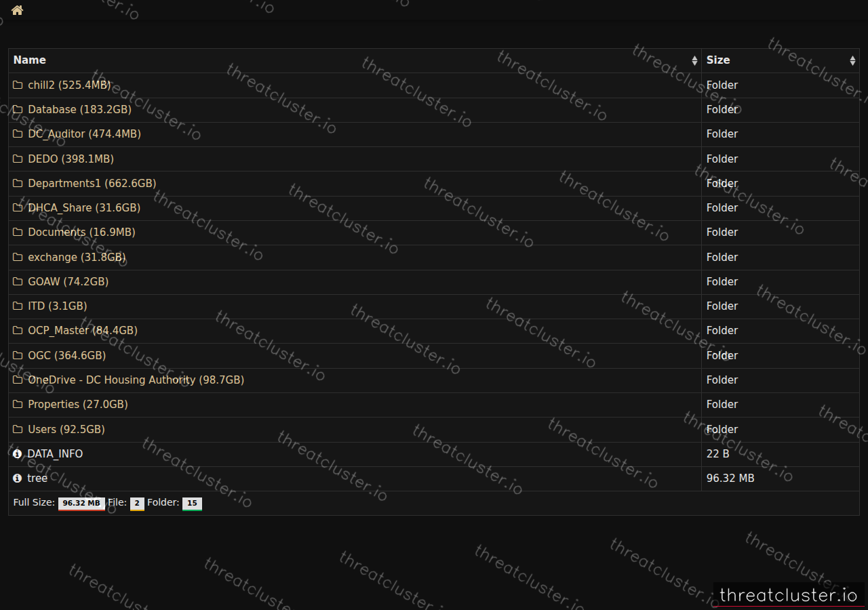
Task: Click the folder icon beside chill2
Action: coord(18,85)
